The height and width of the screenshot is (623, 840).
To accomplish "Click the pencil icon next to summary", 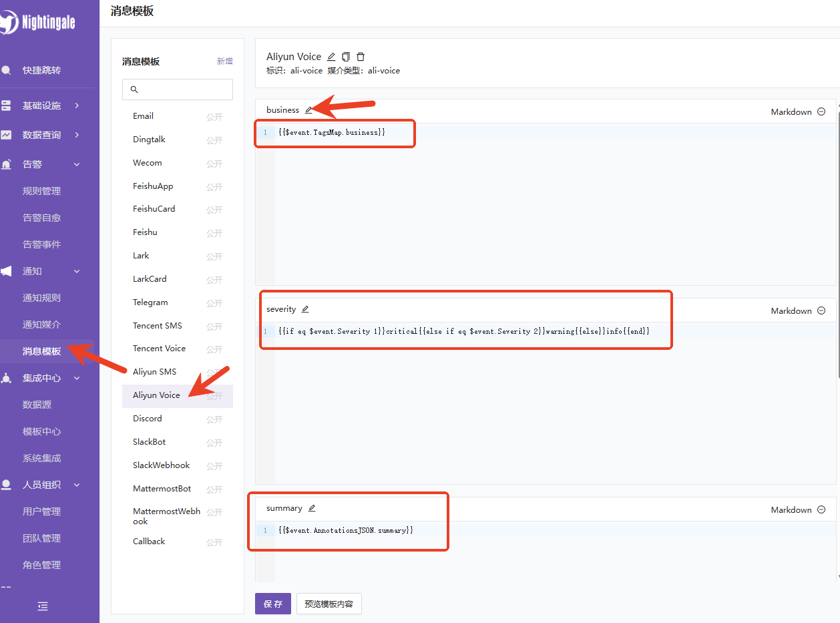I will tap(312, 508).
